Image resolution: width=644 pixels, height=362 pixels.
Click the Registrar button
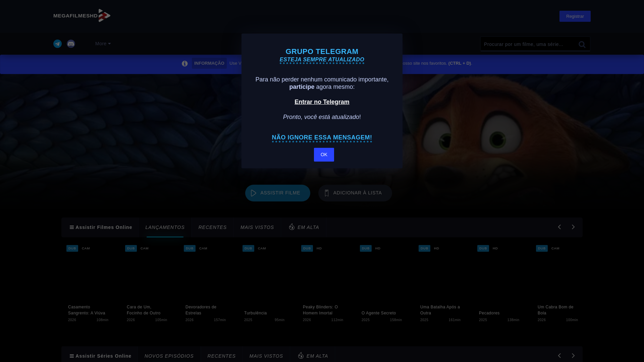click(575, 16)
